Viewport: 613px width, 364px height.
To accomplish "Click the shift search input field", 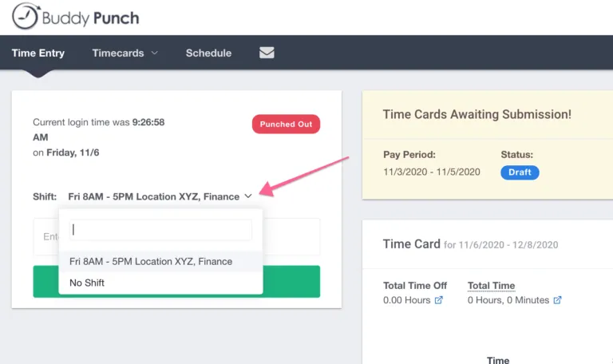I will pos(160,230).
